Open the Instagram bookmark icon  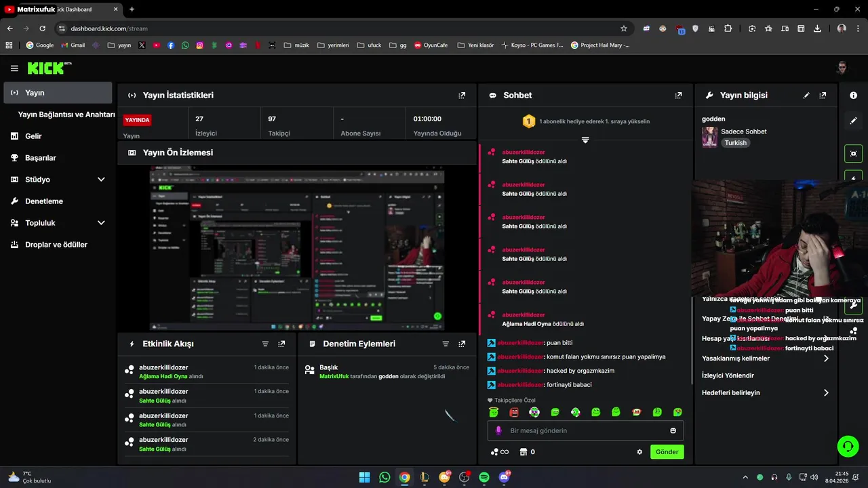(199, 45)
